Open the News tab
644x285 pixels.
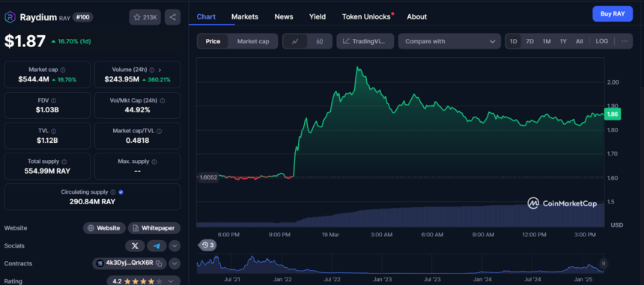pos(284,16)
